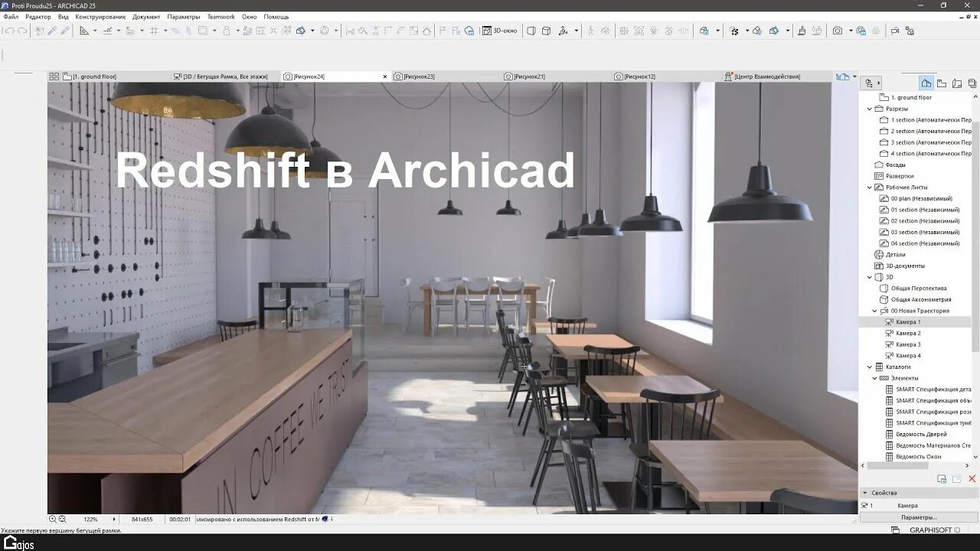Viewport: 980px width, 551px height.
Task: Click the walk explore figure icon
Action: [x=590, y=31]
